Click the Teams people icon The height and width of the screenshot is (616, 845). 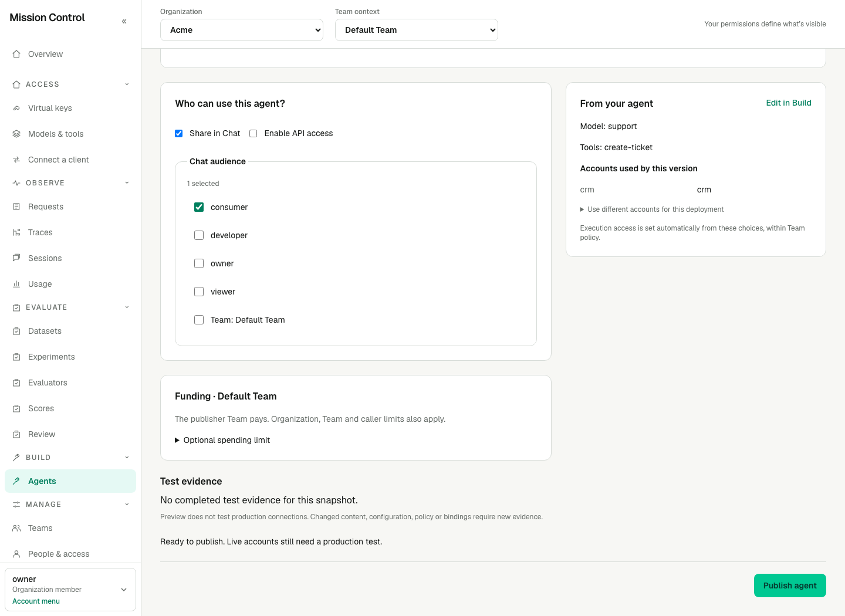click(x=16, y=528)
